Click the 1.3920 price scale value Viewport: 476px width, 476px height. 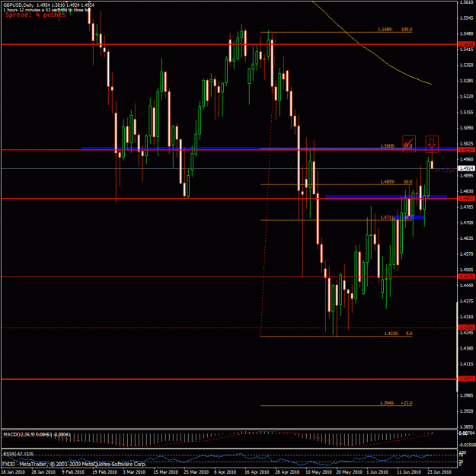tap(467, 411)
